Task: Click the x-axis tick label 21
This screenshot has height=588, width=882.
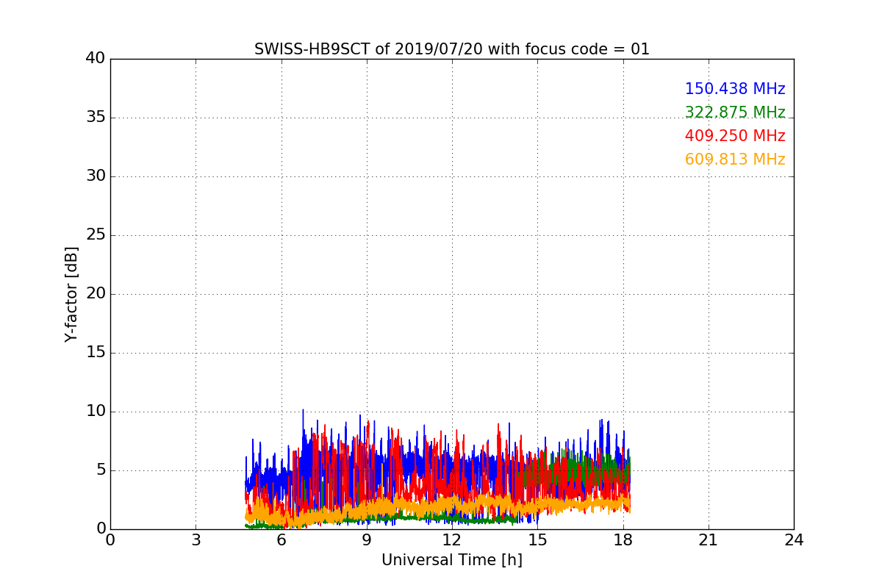Action: [709, 540]
